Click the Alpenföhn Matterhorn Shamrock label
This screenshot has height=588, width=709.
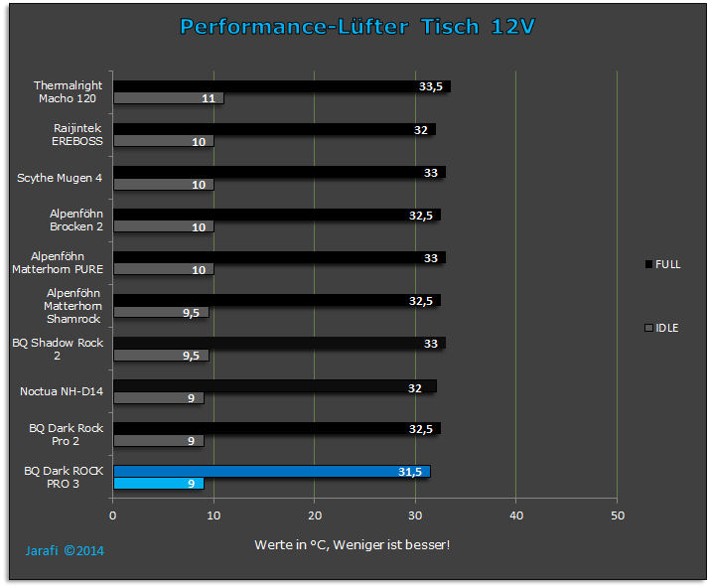click(72, 306)
